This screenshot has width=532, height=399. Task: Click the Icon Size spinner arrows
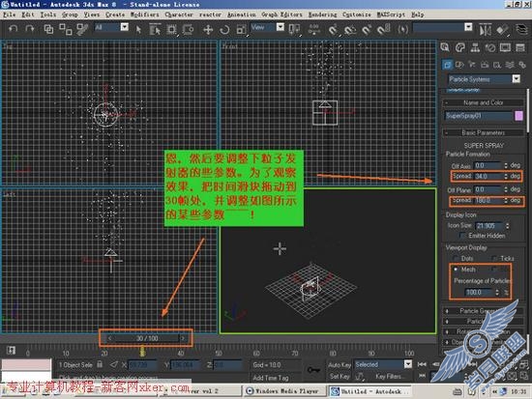point(508,226)
